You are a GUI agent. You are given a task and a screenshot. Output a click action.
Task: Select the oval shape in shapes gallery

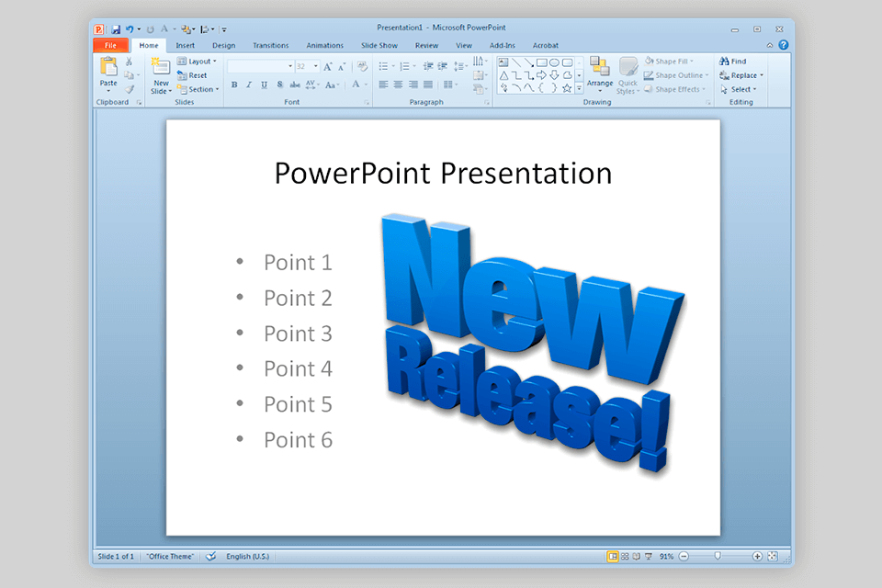pos(554,62)
